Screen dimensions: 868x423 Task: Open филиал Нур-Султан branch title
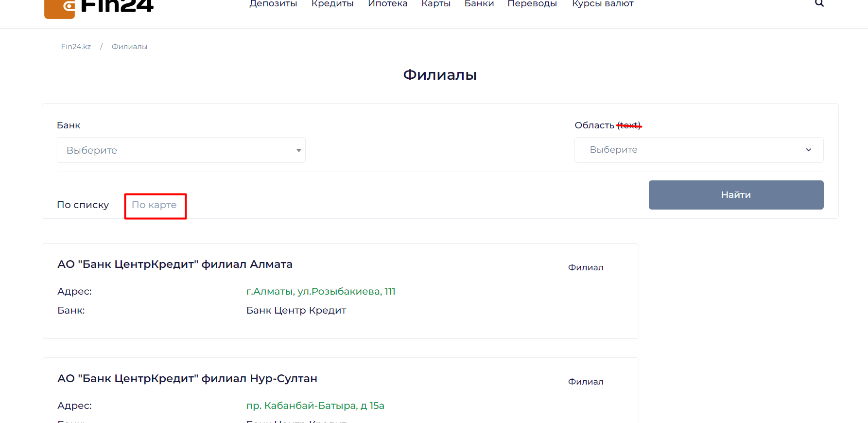187,379
